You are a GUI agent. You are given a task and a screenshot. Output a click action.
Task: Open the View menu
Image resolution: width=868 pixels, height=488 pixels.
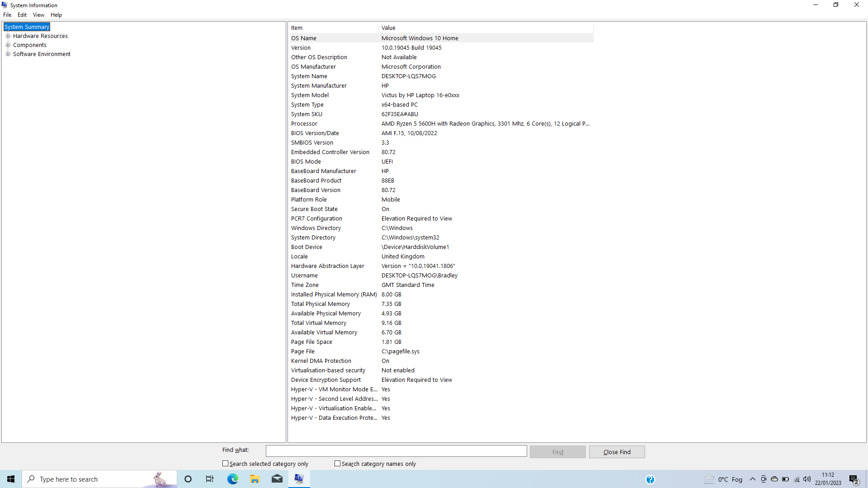(x=38, y=15)
